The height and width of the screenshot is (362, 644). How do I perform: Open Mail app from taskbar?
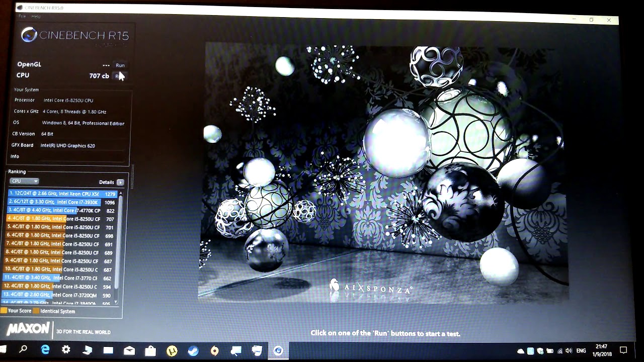(x=129, y=350)
